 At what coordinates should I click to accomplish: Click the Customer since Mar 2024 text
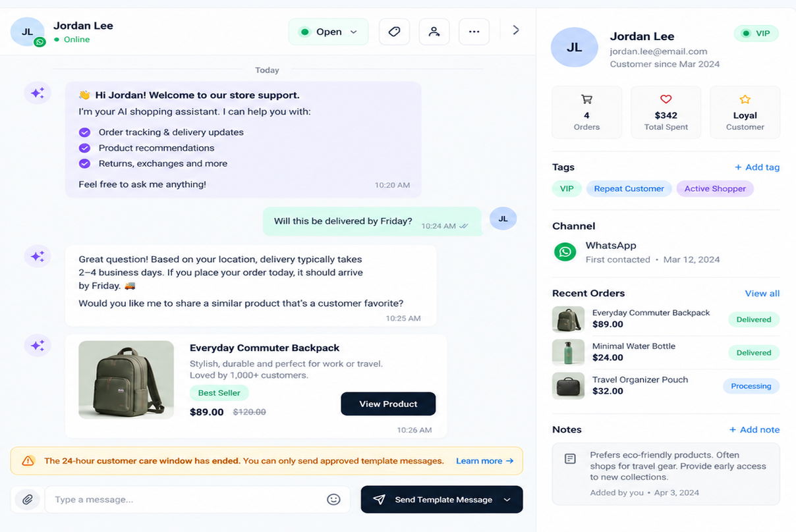665,64
